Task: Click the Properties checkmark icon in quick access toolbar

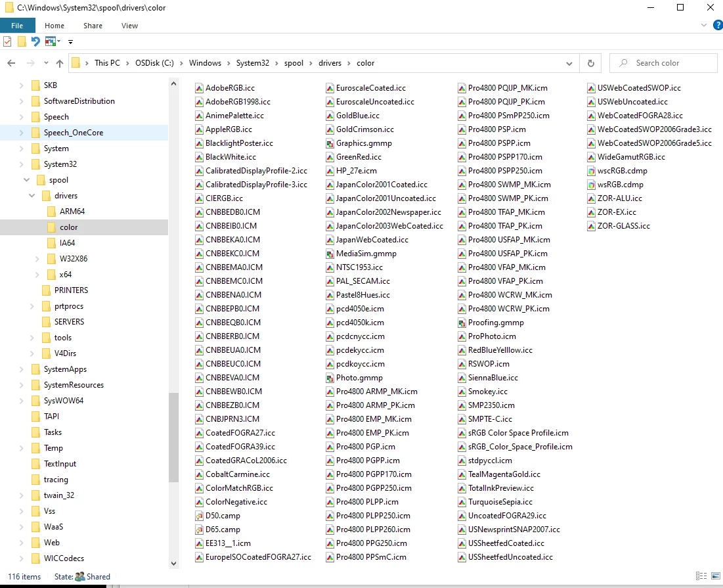Action: 7,41
